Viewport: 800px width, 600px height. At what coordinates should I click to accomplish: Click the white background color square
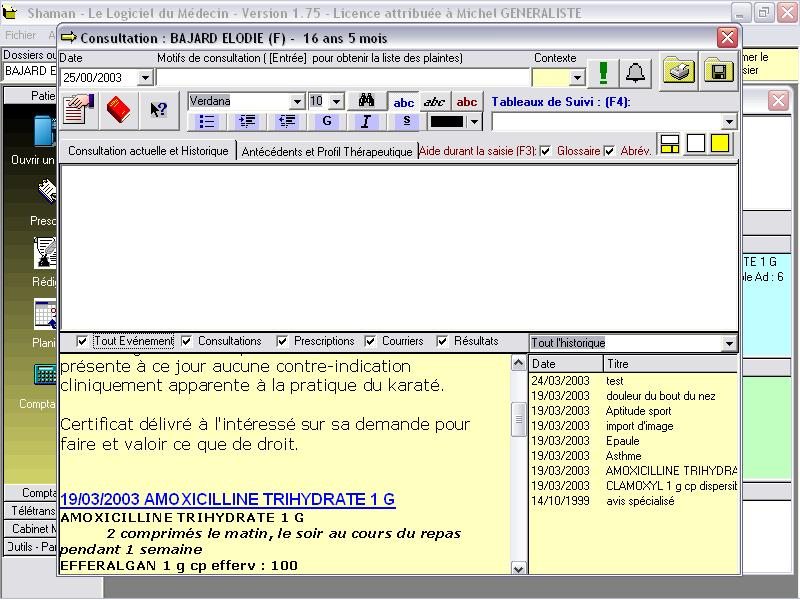tap(695, 143)
